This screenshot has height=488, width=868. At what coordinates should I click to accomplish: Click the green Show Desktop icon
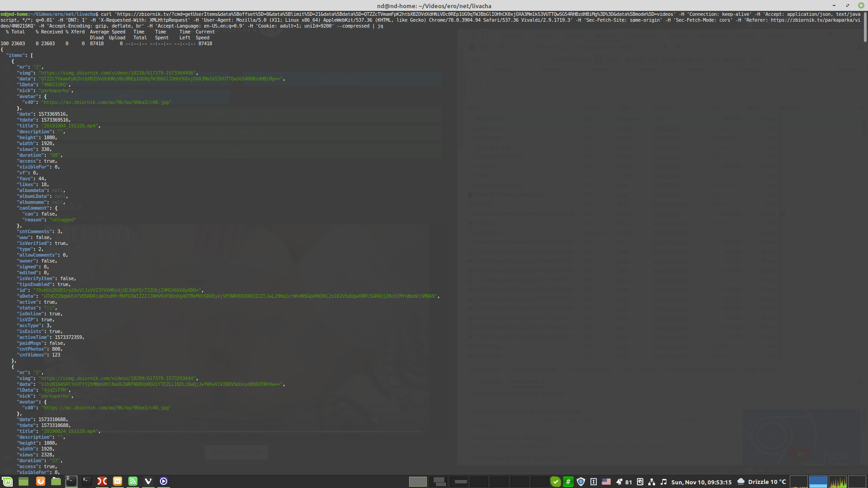click(24, 482)
